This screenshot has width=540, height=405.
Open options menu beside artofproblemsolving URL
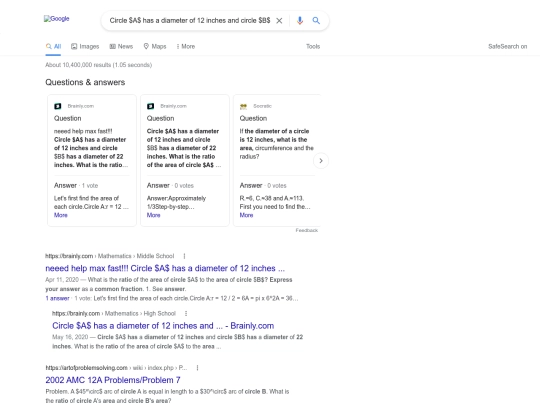pyautogui.click(x=197, y=368)
